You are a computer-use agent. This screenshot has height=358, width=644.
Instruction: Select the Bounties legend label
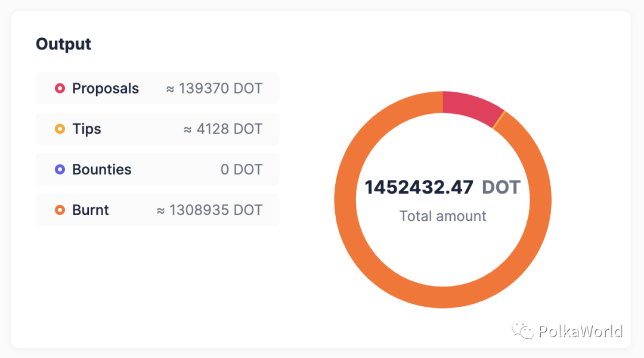pyautogui.click(x=102, y=170)
